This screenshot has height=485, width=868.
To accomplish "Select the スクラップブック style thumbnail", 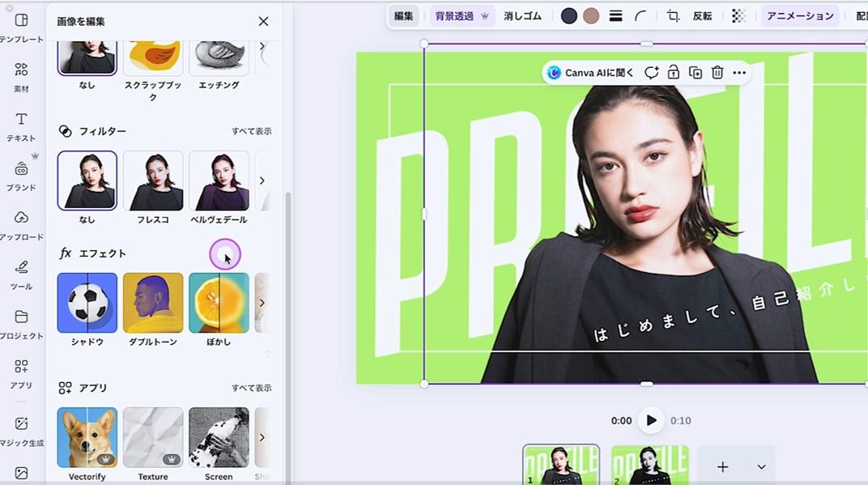I will 153,58.
